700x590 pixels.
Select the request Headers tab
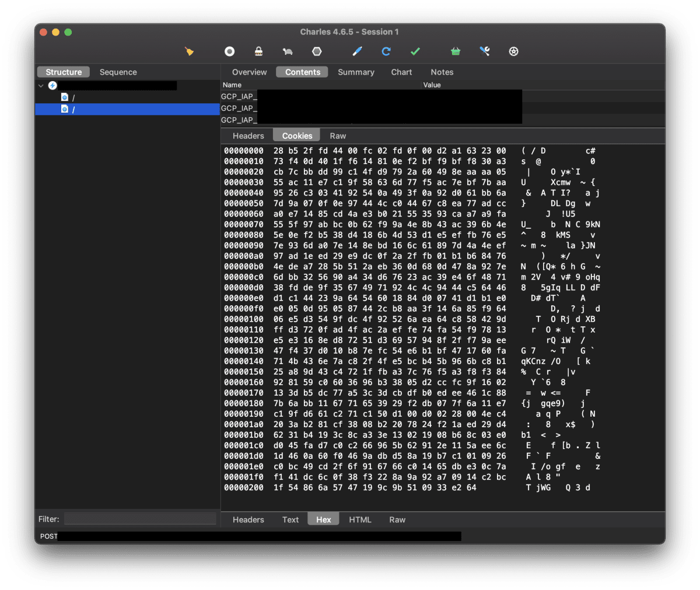(x=249, y=135)
